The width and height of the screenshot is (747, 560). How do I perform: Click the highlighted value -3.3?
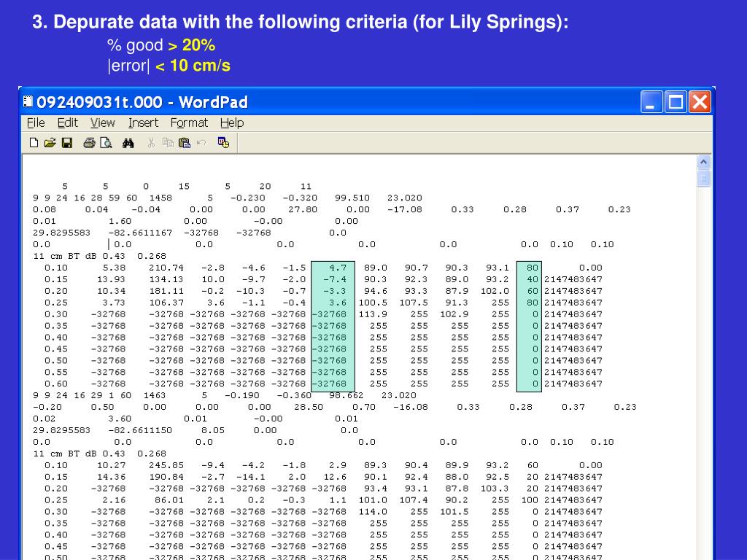click(x=334, y=291)
